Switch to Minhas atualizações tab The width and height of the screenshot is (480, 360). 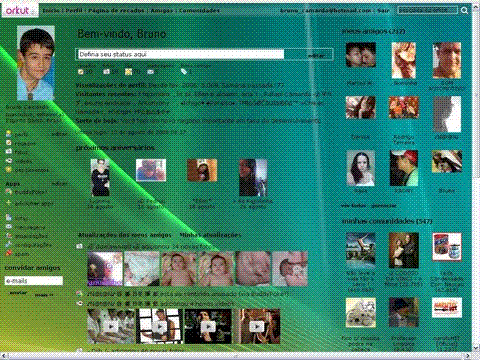(x=210, y=235)
